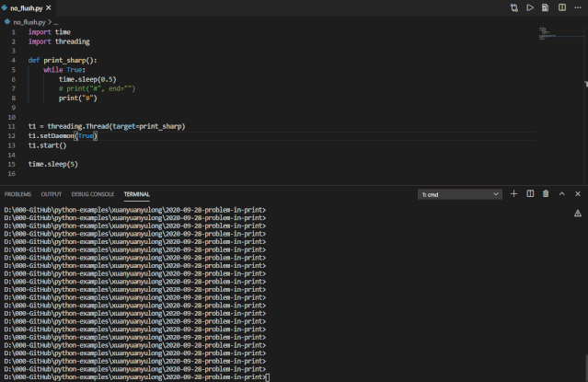Expand the breadcrumb ellipsis after no_flush.py
Viewport: 588px width, 382px height.
click(x=55, y=21)
